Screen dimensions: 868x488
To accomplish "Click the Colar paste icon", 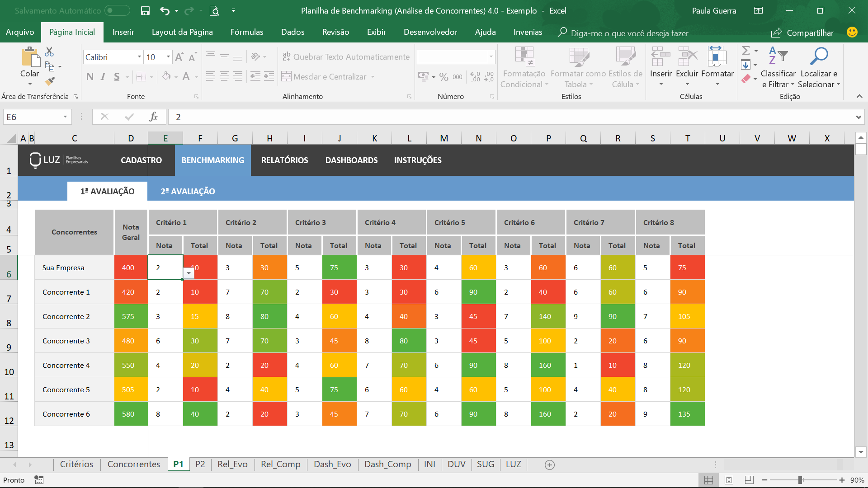I will (30, 58).
